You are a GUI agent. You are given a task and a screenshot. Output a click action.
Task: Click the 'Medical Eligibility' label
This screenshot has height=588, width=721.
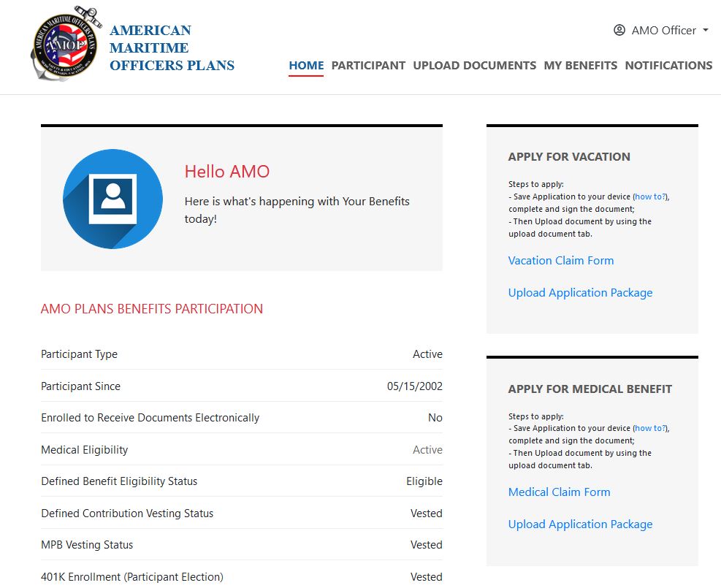(x=85, y=450)
